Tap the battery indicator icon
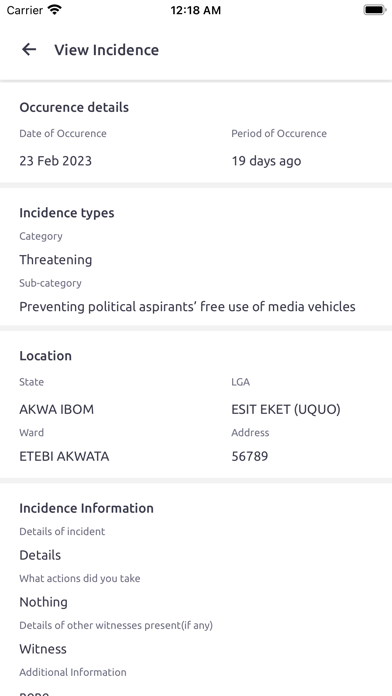Screen dimensions: 392x696 coord(375,10)
